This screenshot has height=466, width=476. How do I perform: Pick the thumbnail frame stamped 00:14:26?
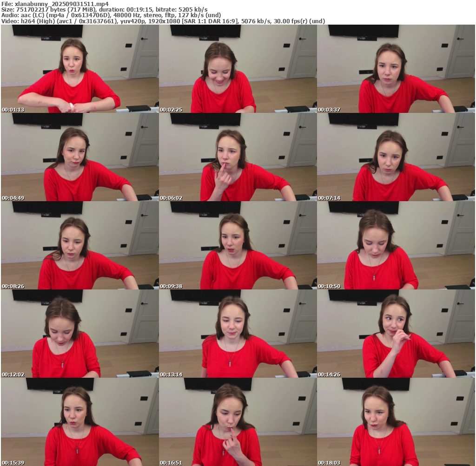point(396,334)
